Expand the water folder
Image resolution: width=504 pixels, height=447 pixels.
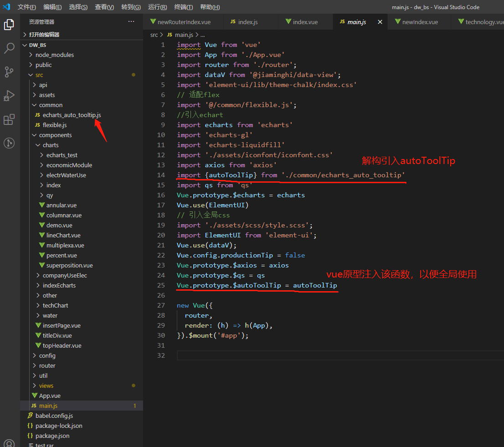[x=82, y=316]
